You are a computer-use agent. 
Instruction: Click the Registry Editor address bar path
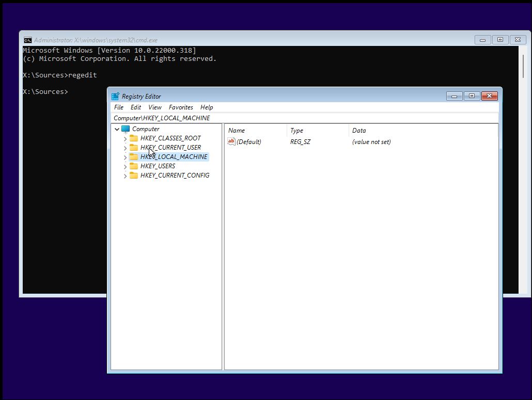[304, 118]
